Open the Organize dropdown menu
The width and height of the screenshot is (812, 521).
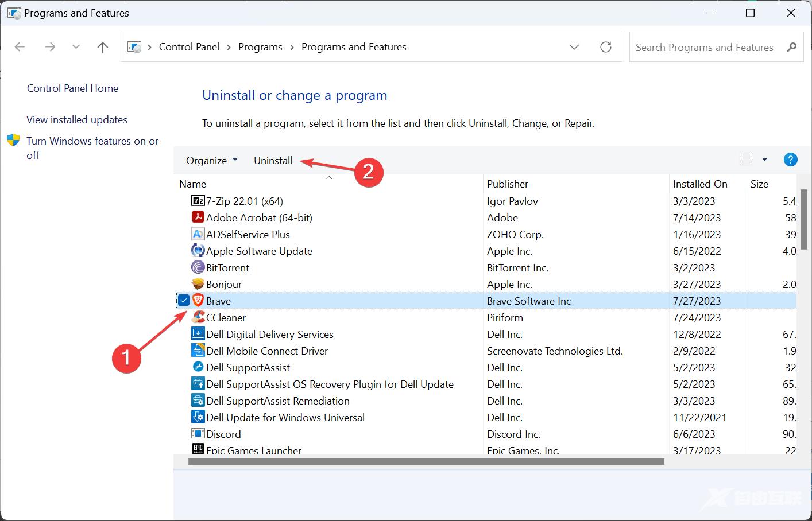(211, 161)
